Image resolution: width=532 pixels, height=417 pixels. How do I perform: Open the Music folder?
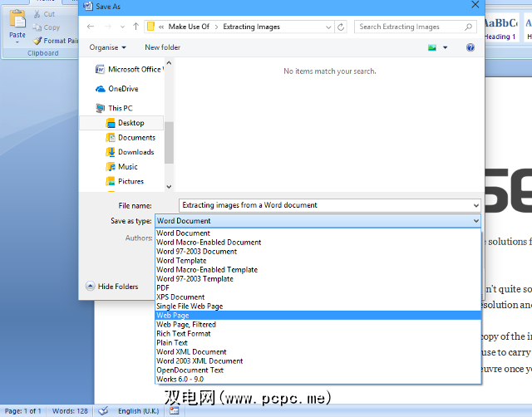point(121,167)
